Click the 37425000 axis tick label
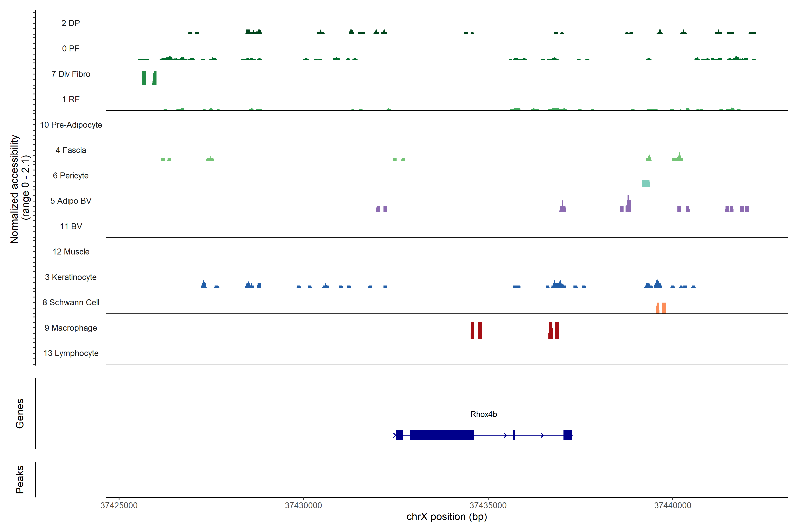Viewport: 798px width, 532px height. [119, 506]
